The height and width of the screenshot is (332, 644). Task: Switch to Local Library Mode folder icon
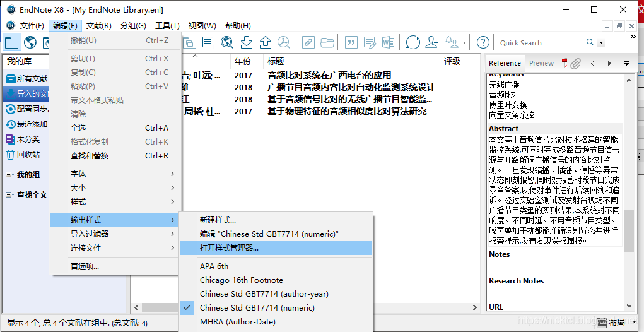[x=11, y=42]
